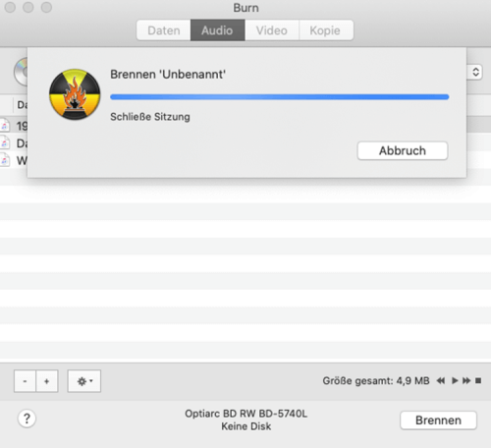Stop playback with the stop icon
Image resolution: width=491 pixels, height=448 pixels.
(x=478, y=380)
